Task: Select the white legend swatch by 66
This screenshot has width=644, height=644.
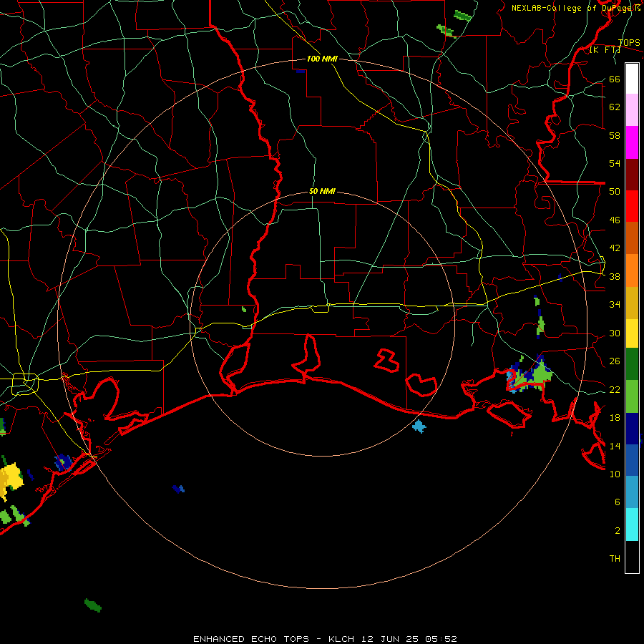Action: click(632, 79)
